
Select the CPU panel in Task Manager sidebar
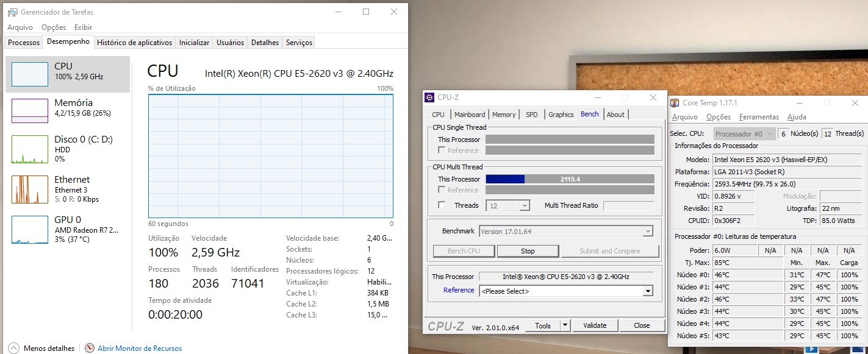pyautogui.click(x=68, y=74)
